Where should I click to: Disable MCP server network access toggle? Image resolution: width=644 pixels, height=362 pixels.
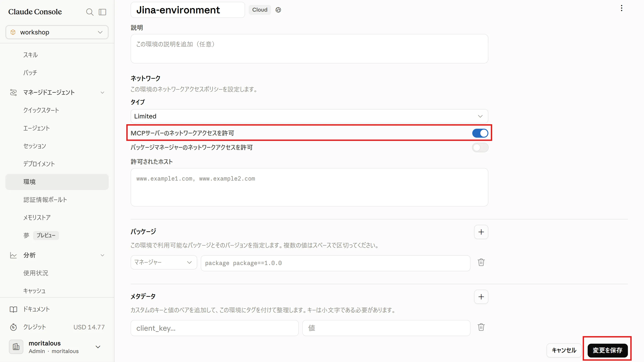(480, 133)
